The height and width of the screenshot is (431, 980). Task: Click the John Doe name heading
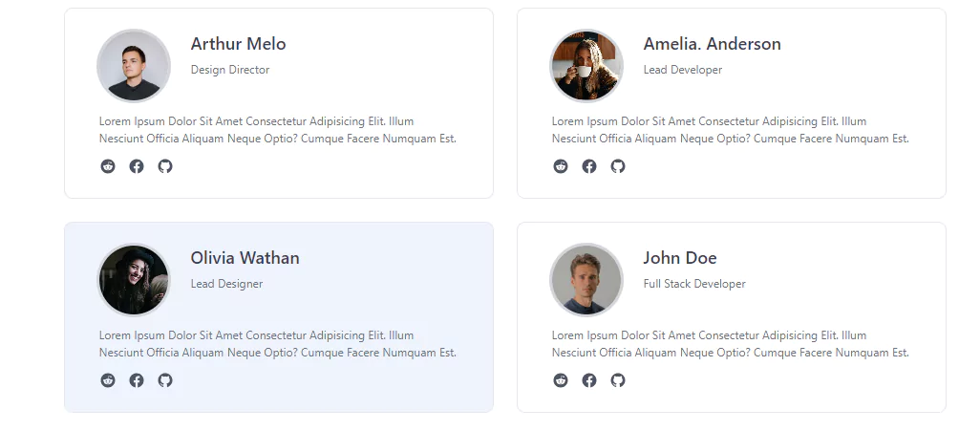pyautogui.click(x=680, y=258)
